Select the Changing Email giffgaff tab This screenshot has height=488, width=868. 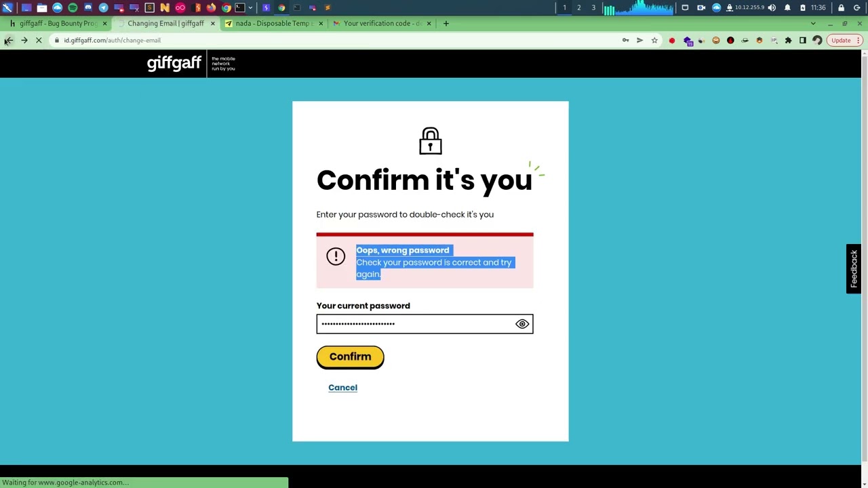tap(165, 23)
